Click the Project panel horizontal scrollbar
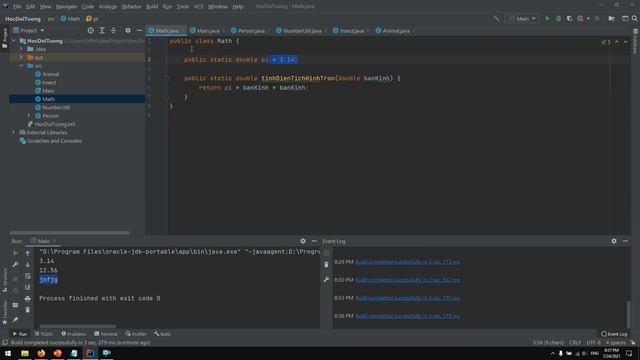The height and width of the screenshot is (360, 640). point(69,233)
